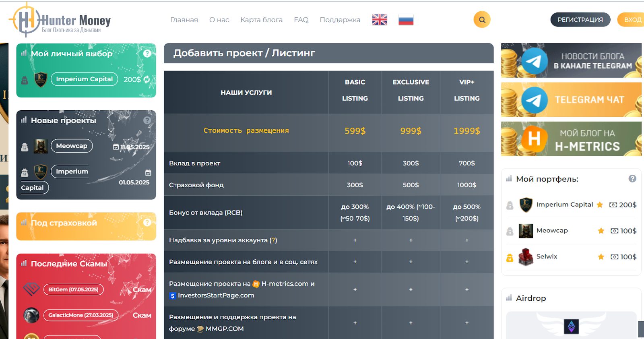Click insurance icon beside Meowcap in Новые проекты
Image resolution: width=644 pixels, height=339 pixels.
coord(25,147)
